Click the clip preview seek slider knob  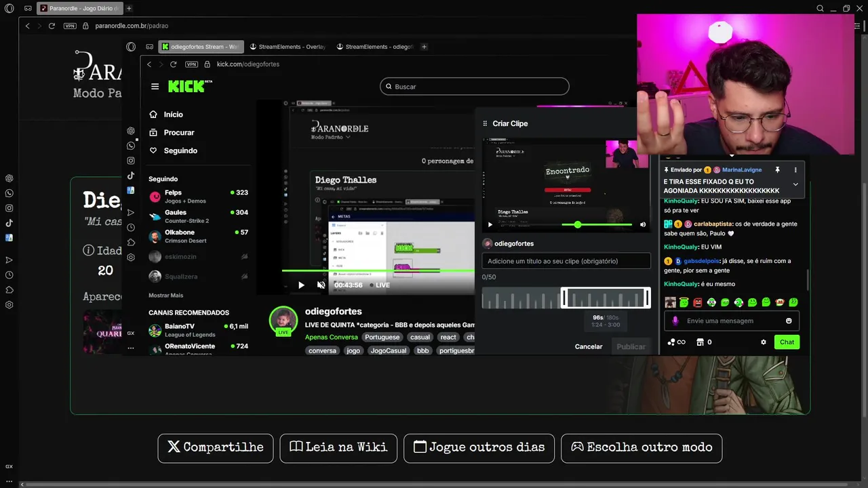578,224
